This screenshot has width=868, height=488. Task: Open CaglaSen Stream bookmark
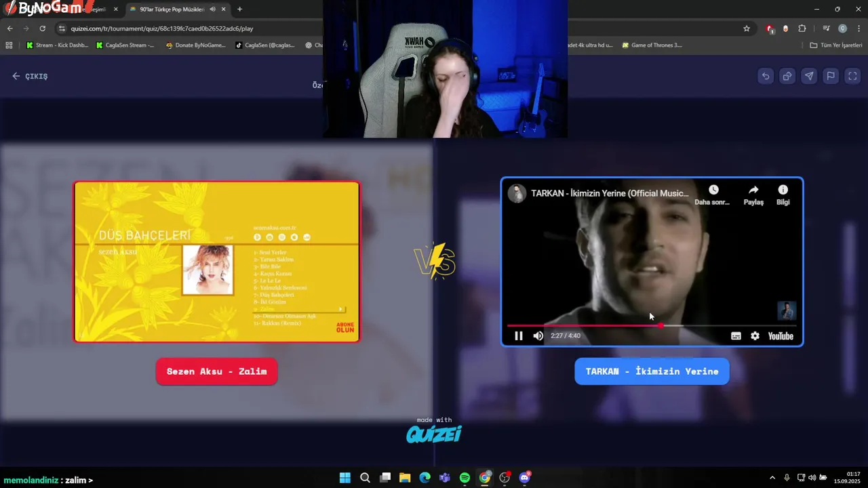click(125, 45)
